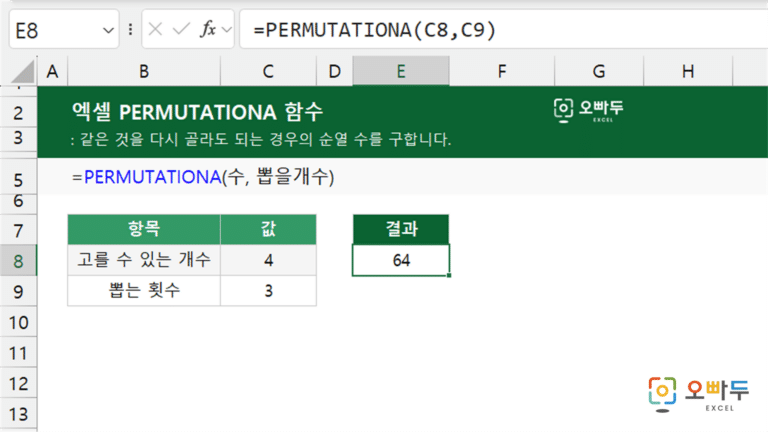The image size is (768, 432).
Task: Select column F header
Action: tap(502, 72)
